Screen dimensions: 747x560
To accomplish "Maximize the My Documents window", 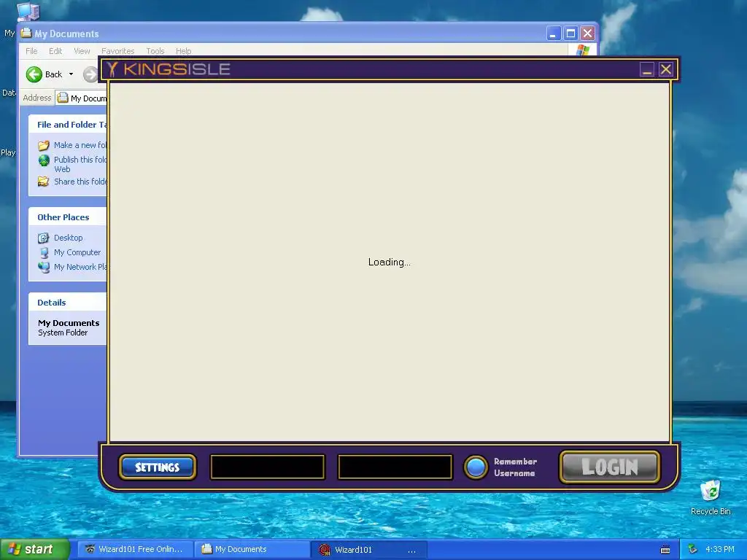I will point(570,34).
